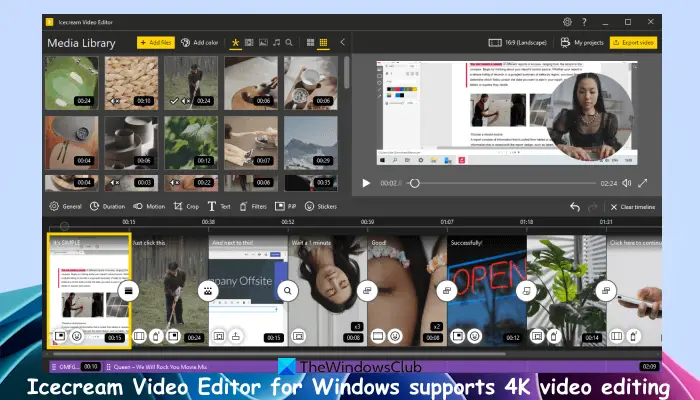Image resolution: width=700 pixels, height=400 pixels.
Task: Select the checked man raking 00:24 thumbnail
Action: coord(191,83)
